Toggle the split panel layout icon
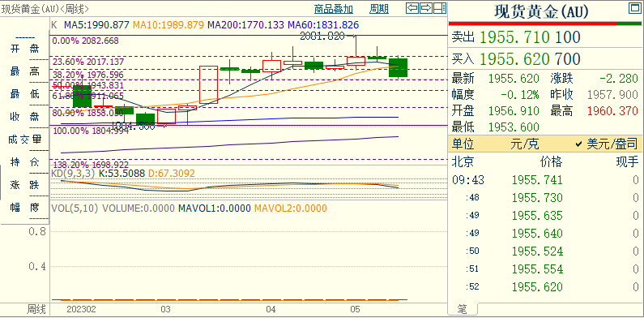The image size is (644, 318). [x=440, y=8]
